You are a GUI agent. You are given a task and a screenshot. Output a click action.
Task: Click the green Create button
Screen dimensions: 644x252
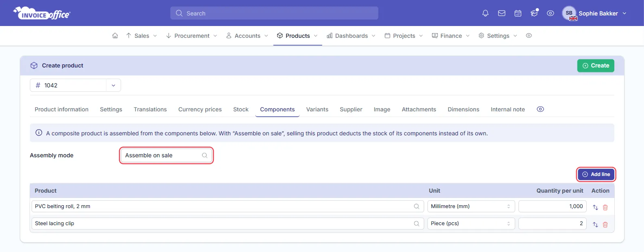pos(596,65)
